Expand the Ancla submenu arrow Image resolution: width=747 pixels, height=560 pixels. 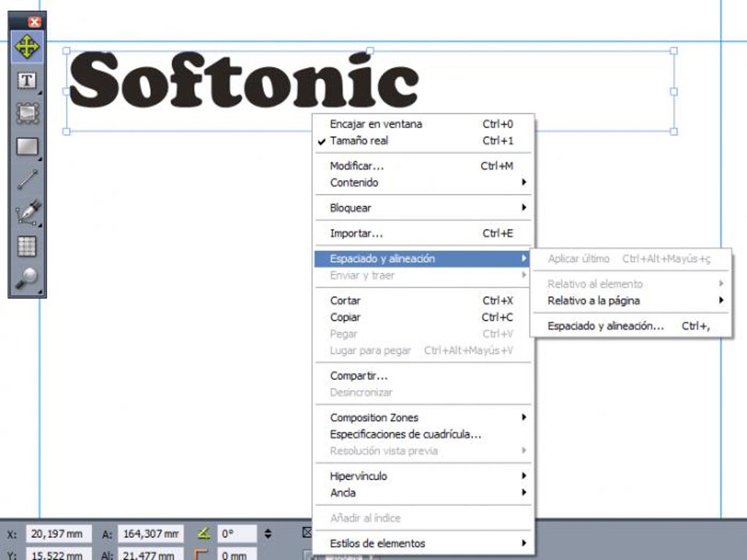coord(524,493)
